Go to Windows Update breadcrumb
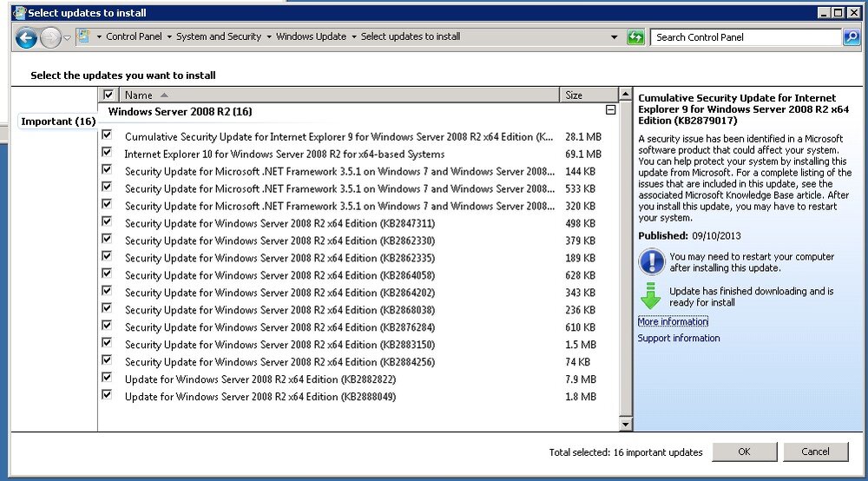 click(x=311, y=36)
